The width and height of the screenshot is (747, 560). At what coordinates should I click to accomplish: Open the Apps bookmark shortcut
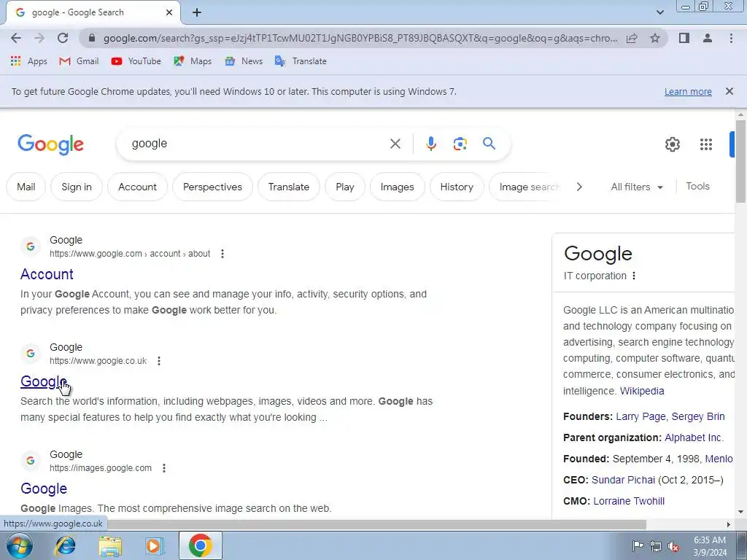click(28, 61)
